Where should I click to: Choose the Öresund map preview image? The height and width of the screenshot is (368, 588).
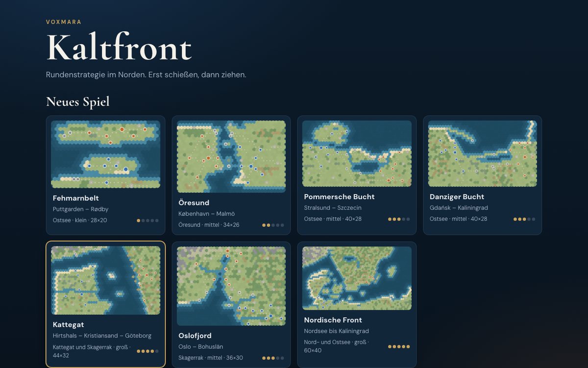[231, 157]
